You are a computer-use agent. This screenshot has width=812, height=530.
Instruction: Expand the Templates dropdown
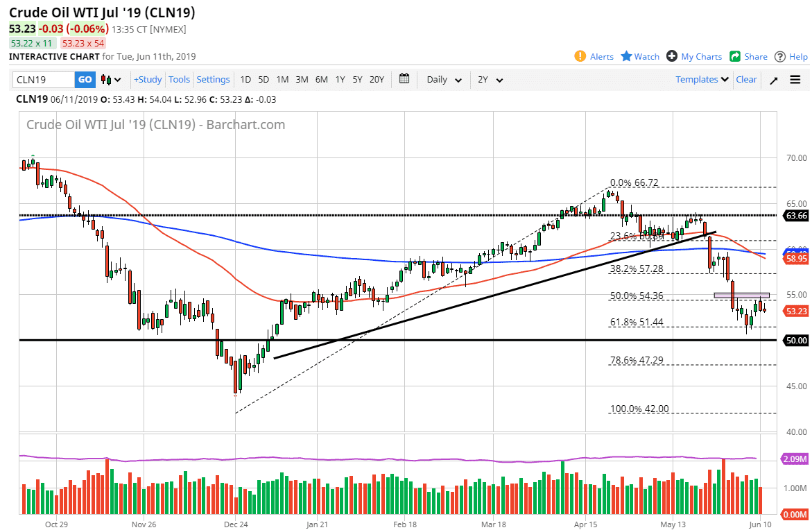[x=702, y=80]
